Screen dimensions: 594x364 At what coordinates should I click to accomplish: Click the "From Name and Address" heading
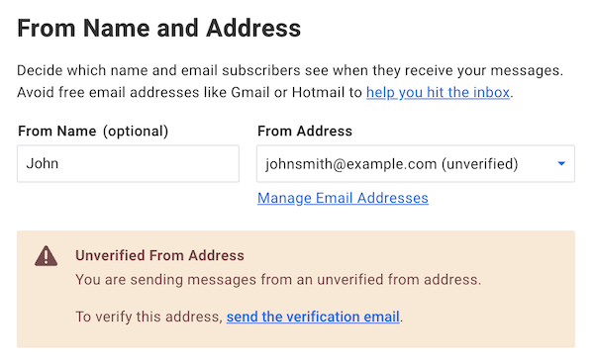click(x=159, y=29)
